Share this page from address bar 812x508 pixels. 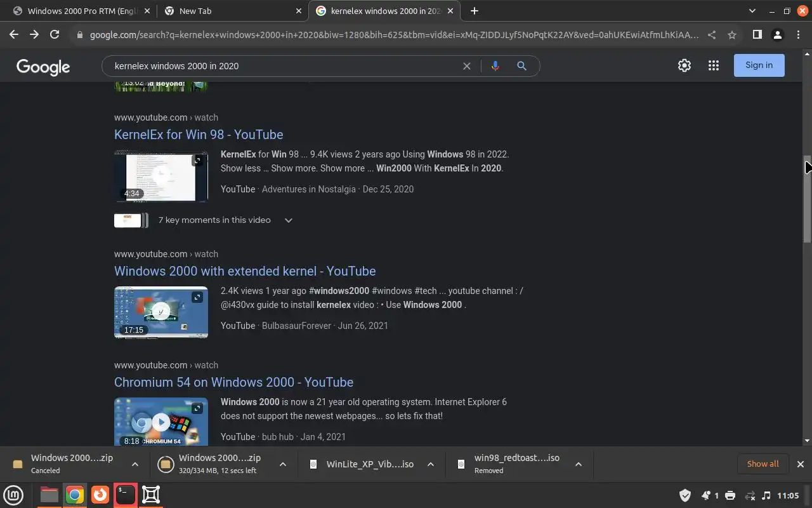tap(712, 35)
